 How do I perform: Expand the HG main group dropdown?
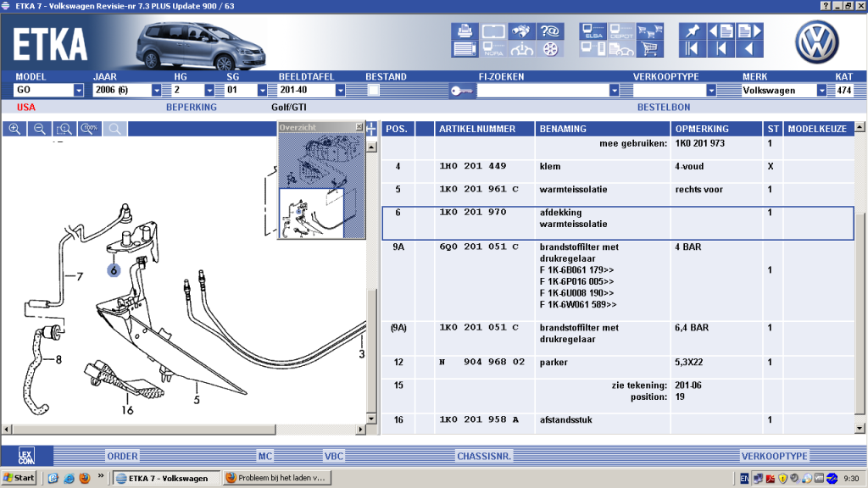tap(209, 90)
